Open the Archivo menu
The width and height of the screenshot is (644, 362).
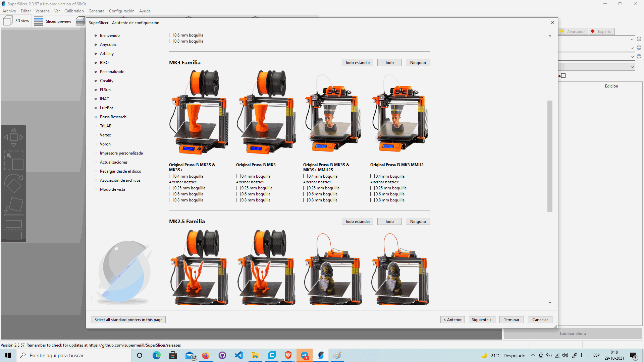point(9,11)
